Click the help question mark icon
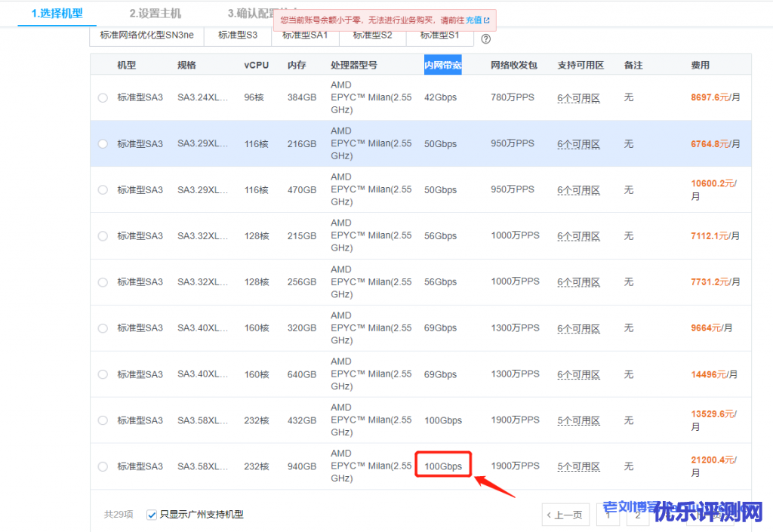The image size is (773, 532). pyautogui.click(x=486, y=38)
